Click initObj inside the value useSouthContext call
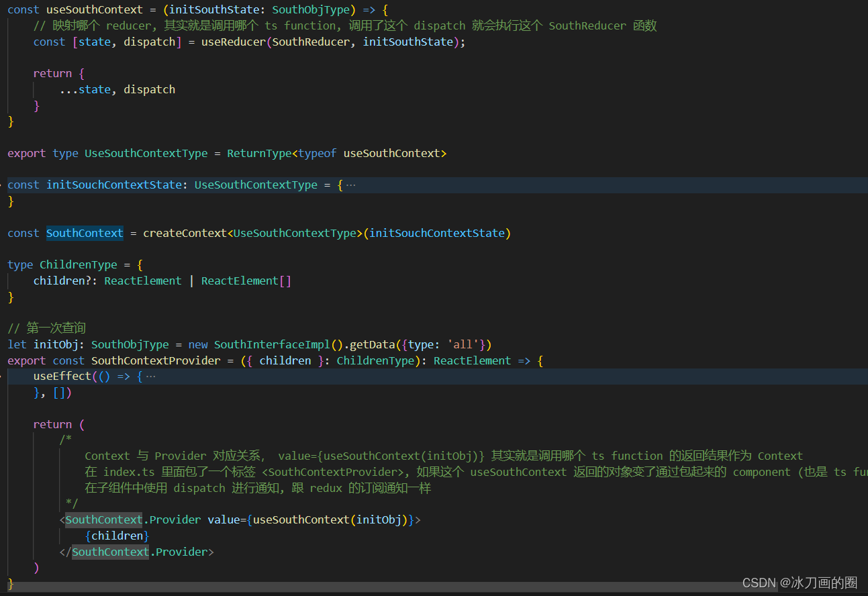The height and width of the screenshot is (596, 868). tap(379, 519)
